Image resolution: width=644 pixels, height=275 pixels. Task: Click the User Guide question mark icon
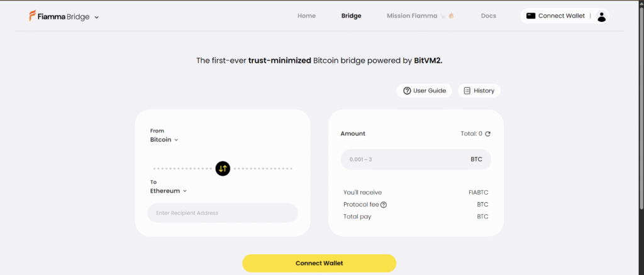[x=407, y=91]
